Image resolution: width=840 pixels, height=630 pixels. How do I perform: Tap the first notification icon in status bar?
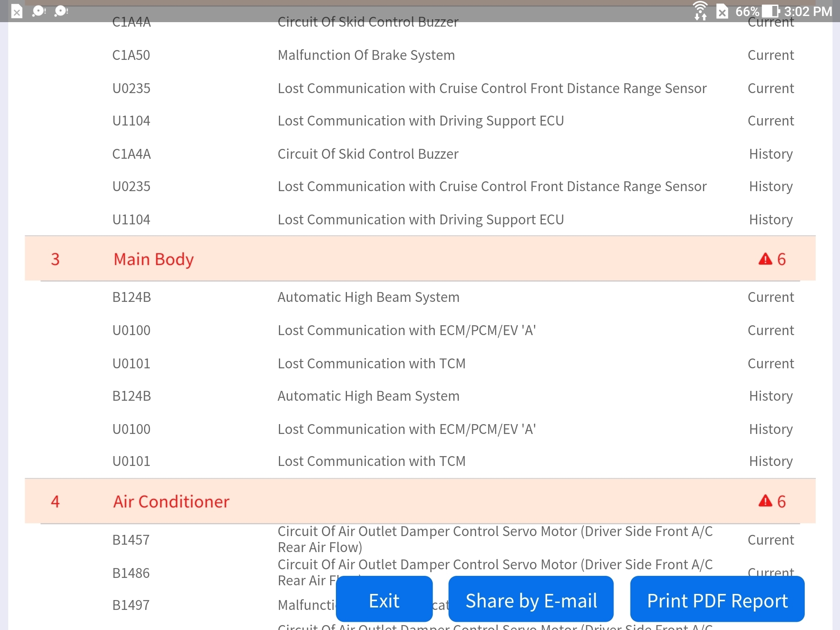pos(17,11)
